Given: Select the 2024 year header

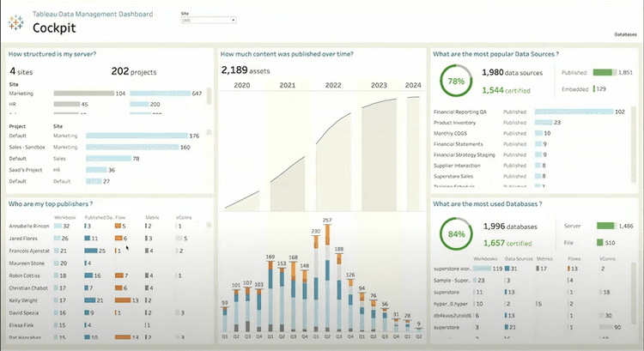Looking at the screenshot, I should click(413, 85).
